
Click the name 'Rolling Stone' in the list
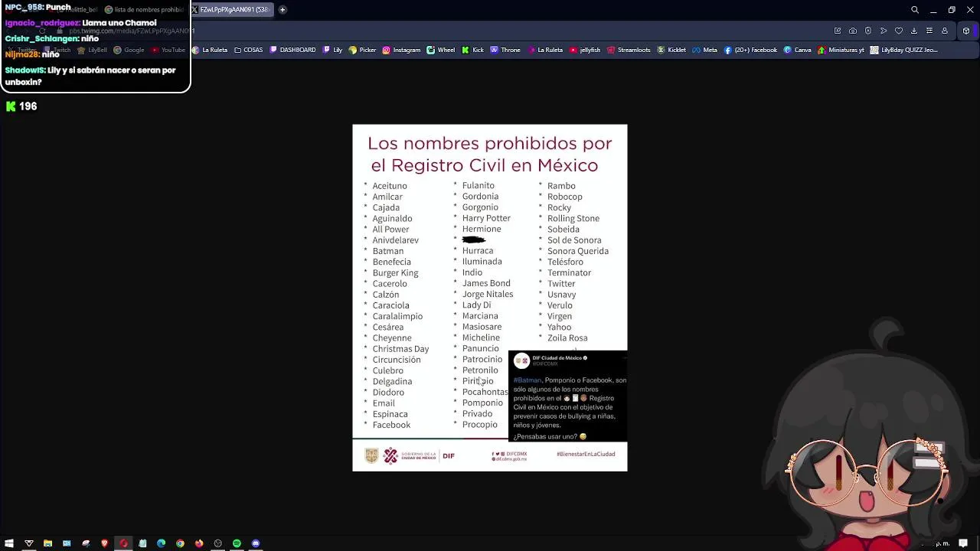point(573,218)
